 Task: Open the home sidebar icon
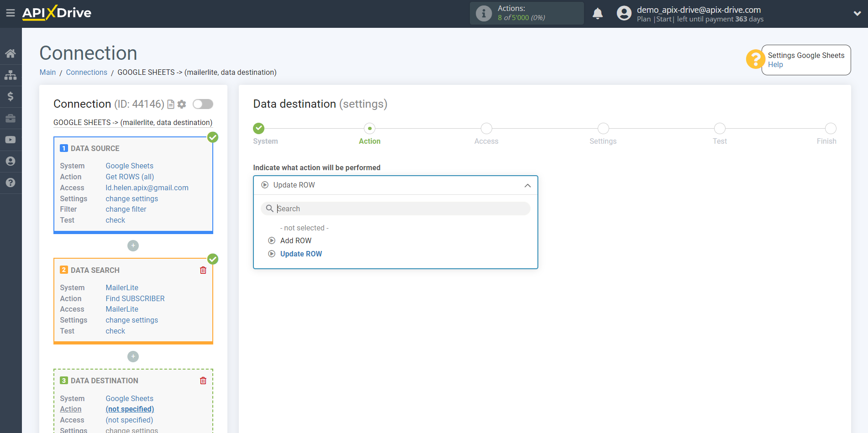[11, 53]
